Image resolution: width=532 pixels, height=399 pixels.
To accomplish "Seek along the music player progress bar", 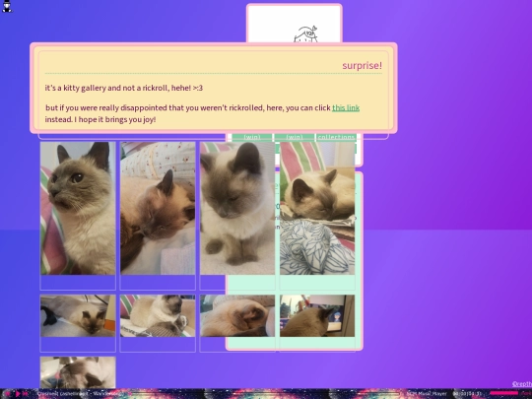I will (x=265, y=393).
